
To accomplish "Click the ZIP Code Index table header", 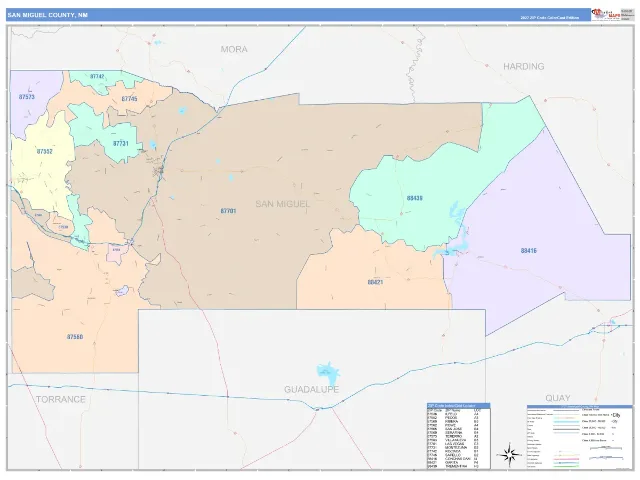I will coord(458,406).
